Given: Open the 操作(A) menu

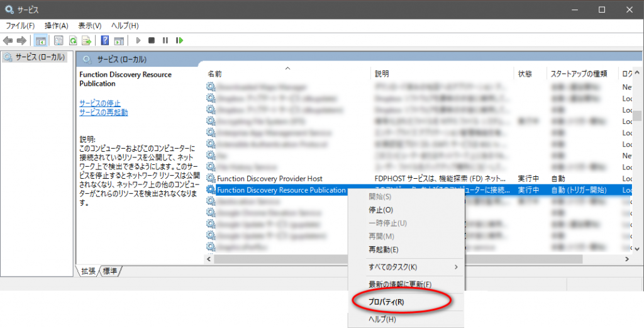Looking at the screenshot, I should tap(56, 26).
